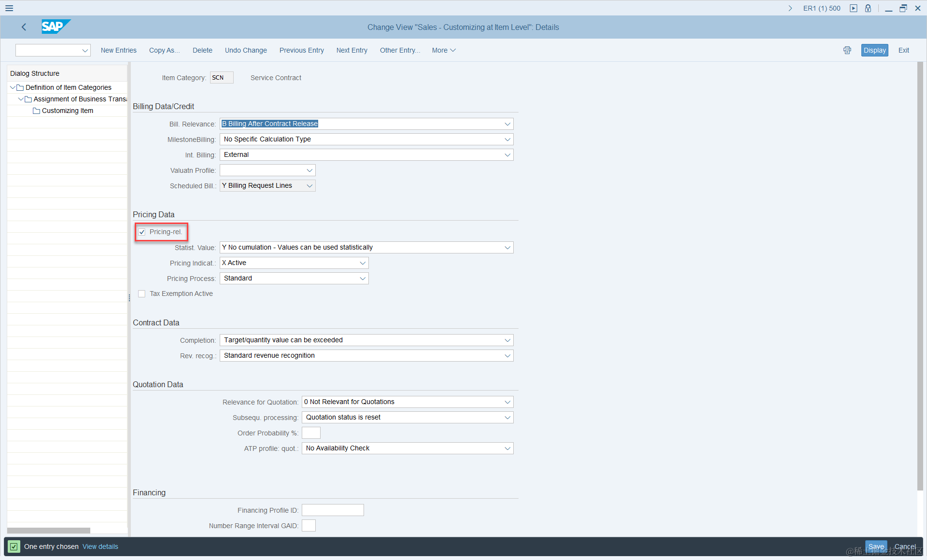This screenshot has width=927, height=560.
Task: Click the hamburger menu icon
Action: click(9, 8)
